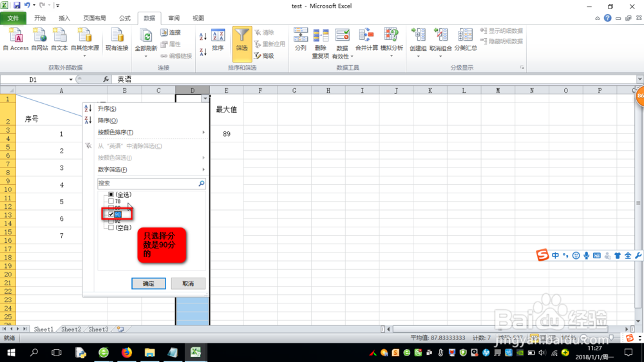The width and height of the screenshot is (644, 362).
Task: Confirm filter with 确定 button
Action: point(149,283)
